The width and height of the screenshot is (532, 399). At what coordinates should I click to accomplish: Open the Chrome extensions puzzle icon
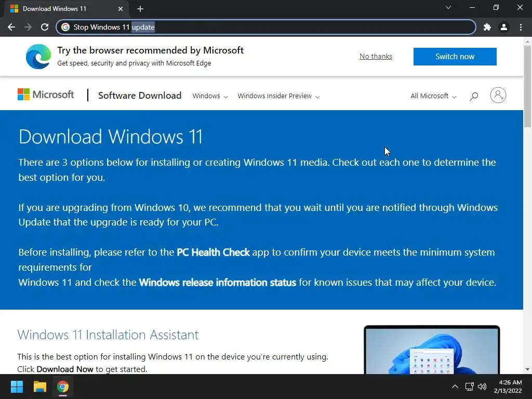(x=487, y=27)
